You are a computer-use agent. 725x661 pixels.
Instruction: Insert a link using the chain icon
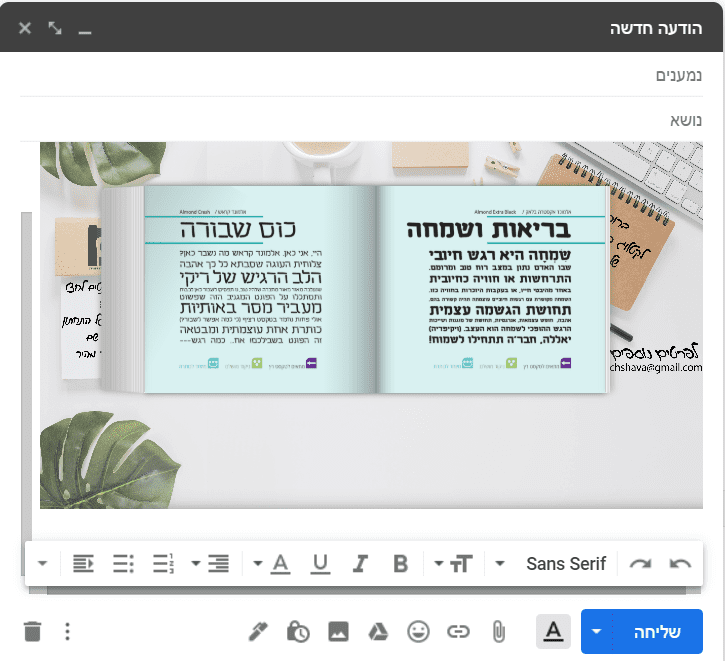tap(458, 631)
